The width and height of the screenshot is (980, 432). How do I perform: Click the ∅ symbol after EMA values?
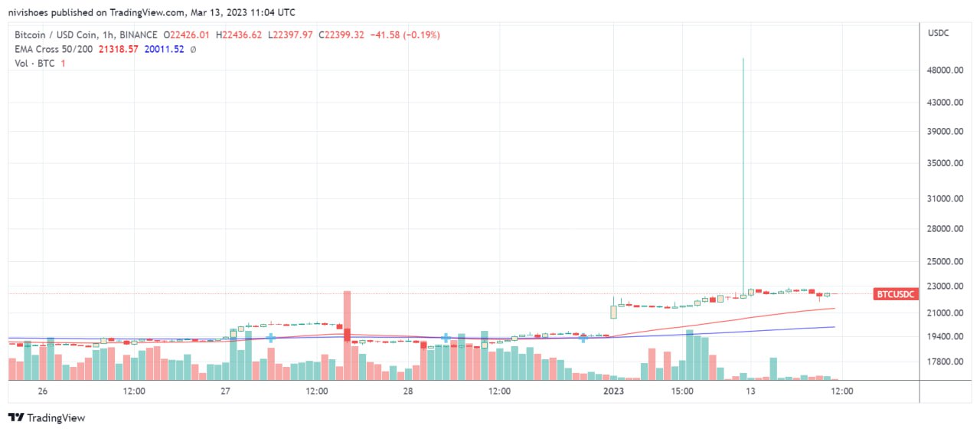[x=193, y=49]
